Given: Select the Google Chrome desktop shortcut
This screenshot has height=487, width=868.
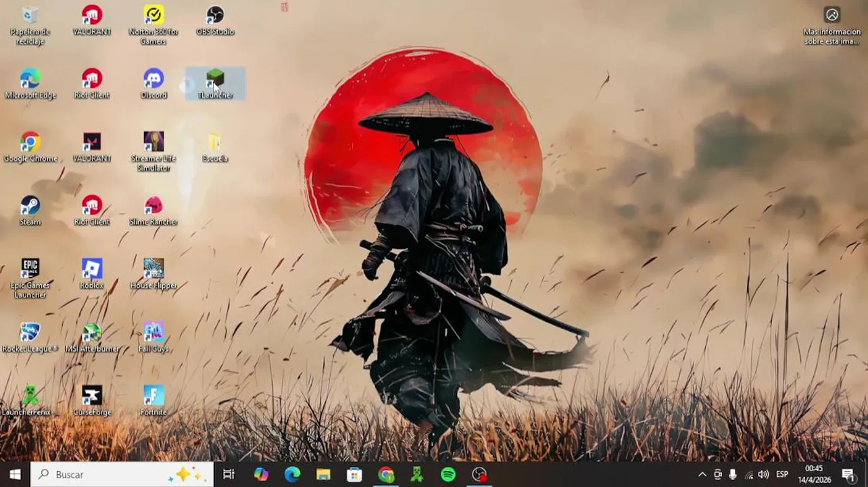Looking at the screenshot, I should [30, 147].
